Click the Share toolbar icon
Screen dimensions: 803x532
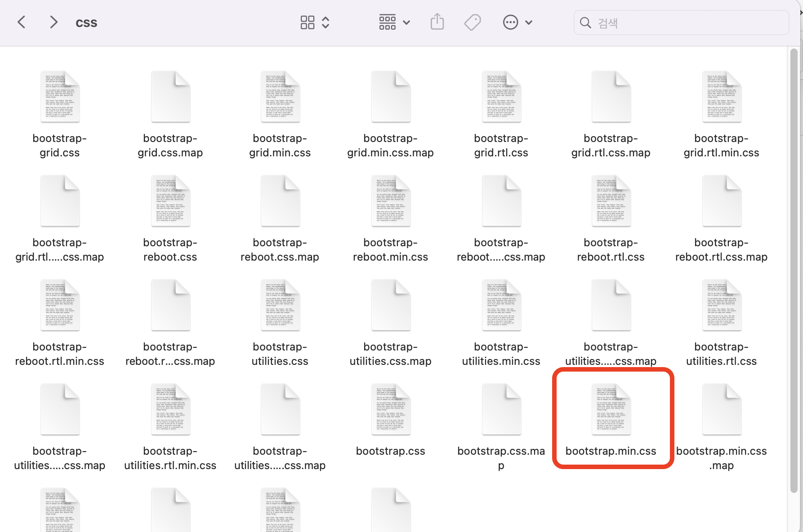pyautogui.click(x=437, y=22)
